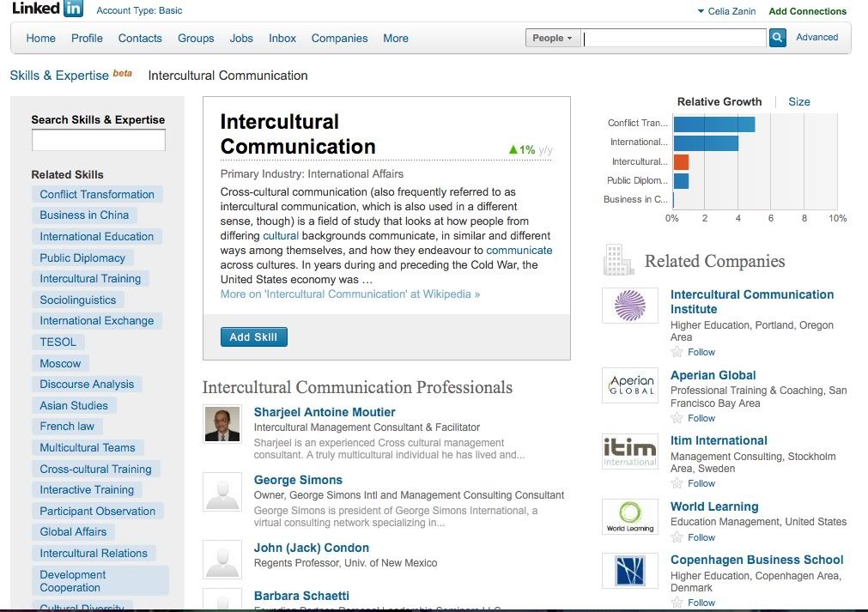This screenshot has height=612, width=868.
Task: Open the Wikipedia Intercultural Communication link
Action: click(350, 294)
